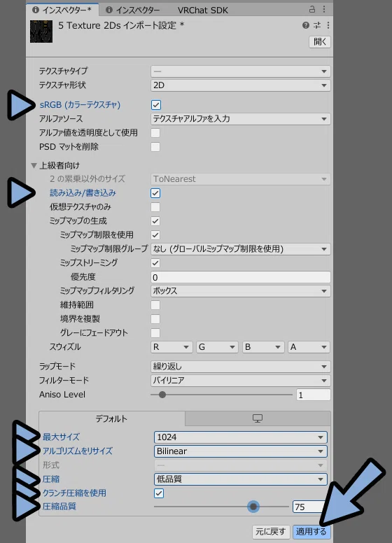
Task: Open the アルファソース dropdown
Action: (x=240, y=119)
